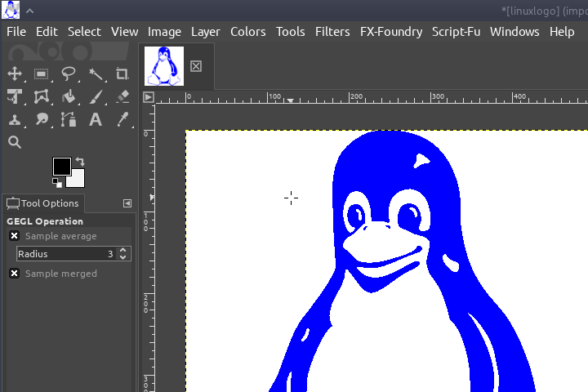Select the Unified Transform tool
588x392 pixels.
pos(15,96)
